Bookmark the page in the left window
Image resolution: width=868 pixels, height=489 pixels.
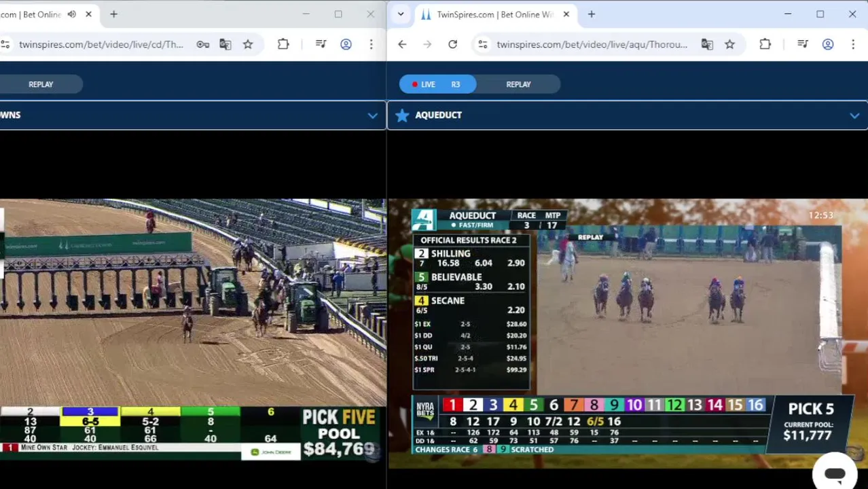[248, 44]
